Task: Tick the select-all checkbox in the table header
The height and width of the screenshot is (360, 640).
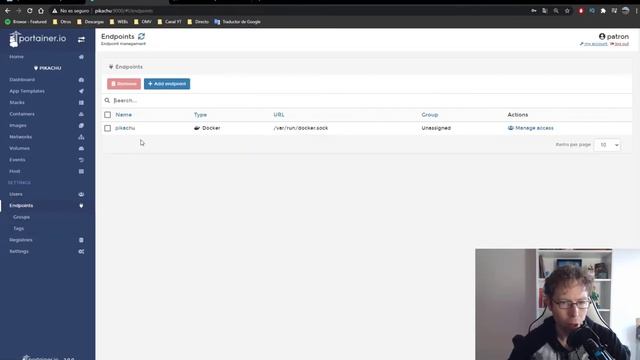Action: (107, 115)
